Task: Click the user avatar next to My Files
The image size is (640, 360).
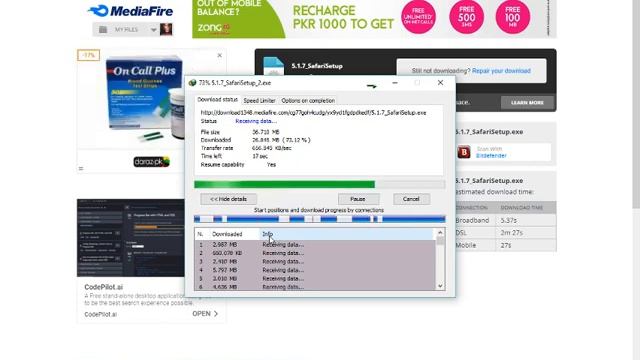Action: (x=166, y=29)
